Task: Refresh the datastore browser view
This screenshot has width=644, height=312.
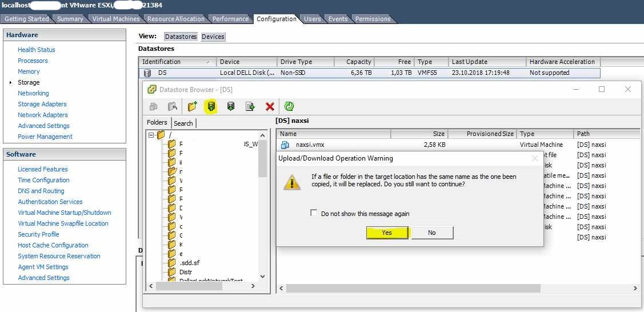Action: pyautogui.click(x=289, y=107)
